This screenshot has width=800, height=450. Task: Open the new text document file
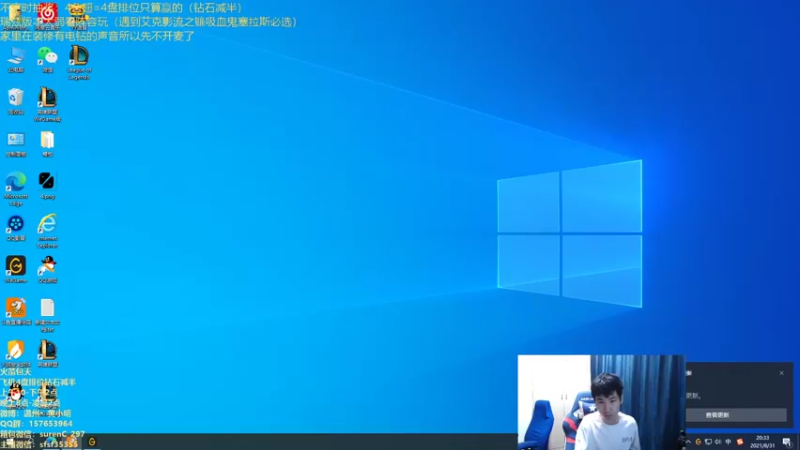pos(47,314)
